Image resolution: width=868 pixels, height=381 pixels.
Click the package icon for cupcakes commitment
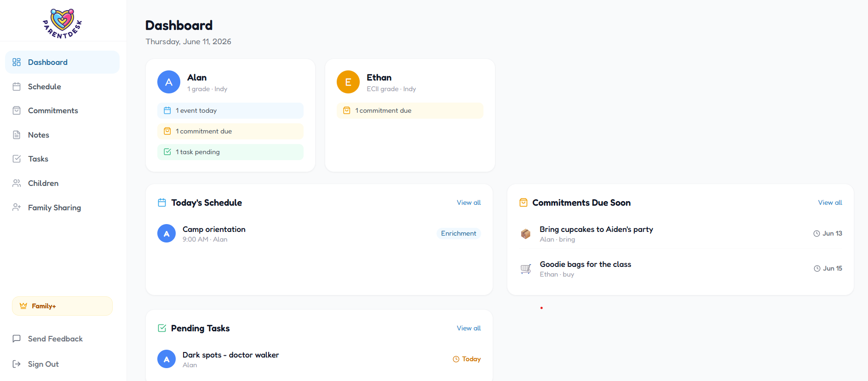tap(526, 234)
